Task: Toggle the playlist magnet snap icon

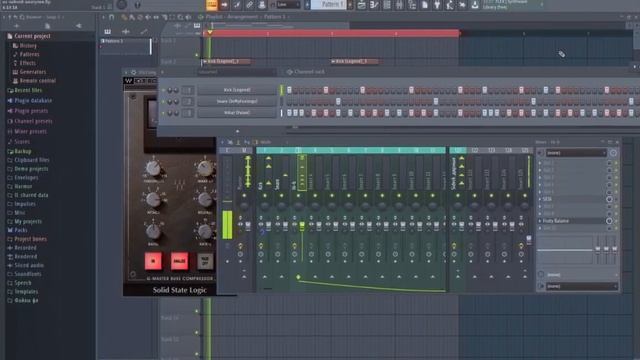Action: (x=111, y=17)
